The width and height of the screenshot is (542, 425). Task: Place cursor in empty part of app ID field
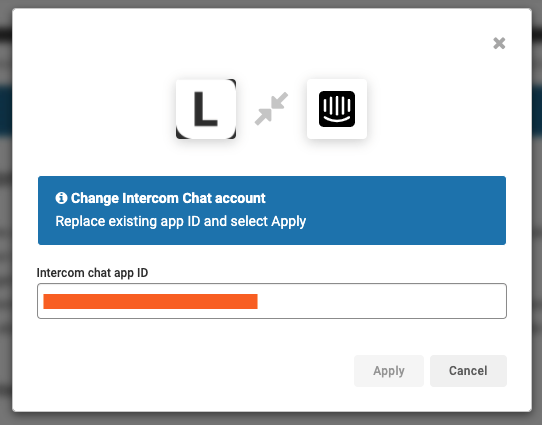[382, 301]
